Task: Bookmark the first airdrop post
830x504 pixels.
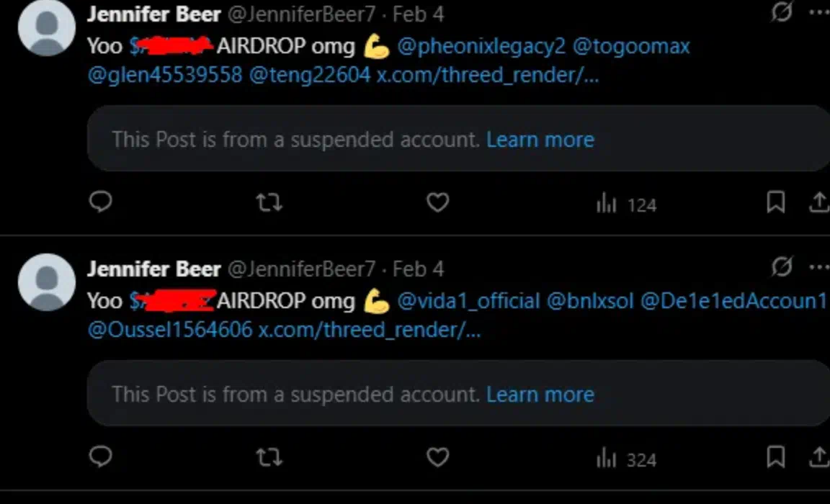Action: (775, 202)
